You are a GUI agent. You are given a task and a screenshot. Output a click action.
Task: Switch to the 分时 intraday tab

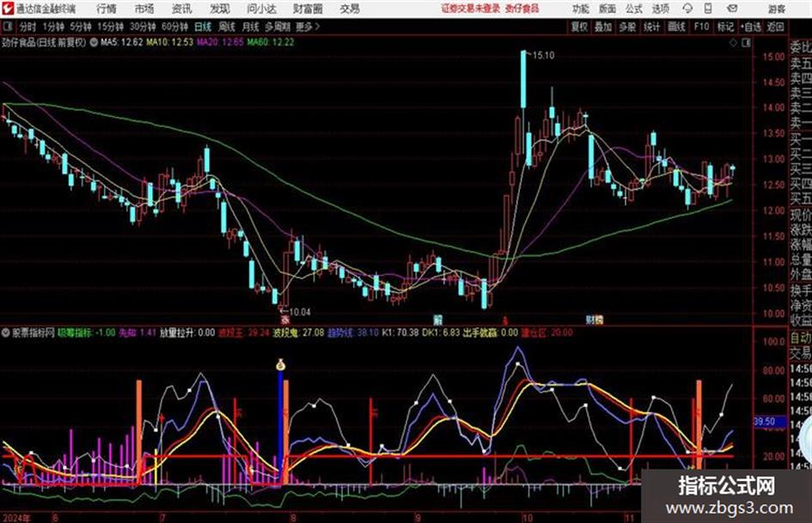coord(27,27)
